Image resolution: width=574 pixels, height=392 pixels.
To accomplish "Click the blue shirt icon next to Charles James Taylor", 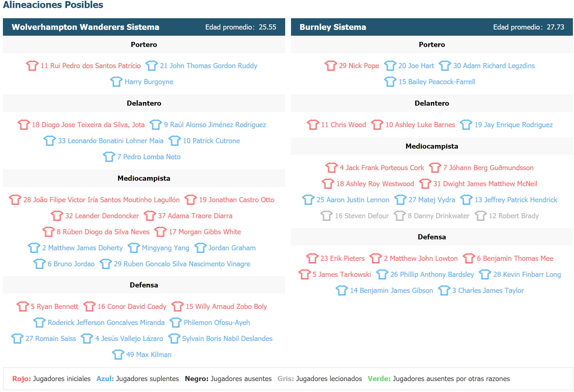I will click(444, 290).
